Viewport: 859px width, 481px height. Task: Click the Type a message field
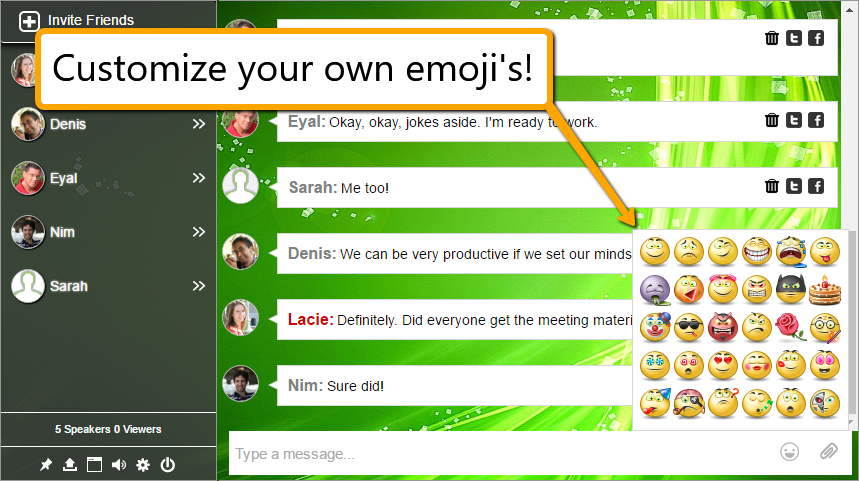501,453
